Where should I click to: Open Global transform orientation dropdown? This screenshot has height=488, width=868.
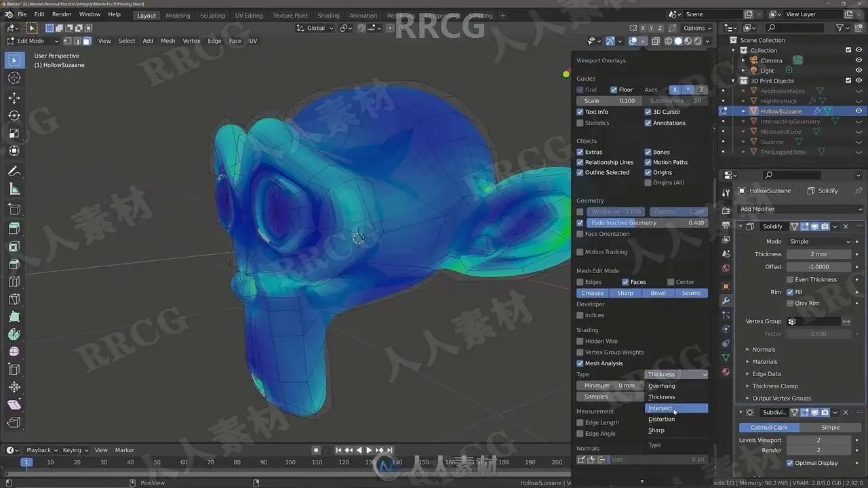tap(316, 28)
